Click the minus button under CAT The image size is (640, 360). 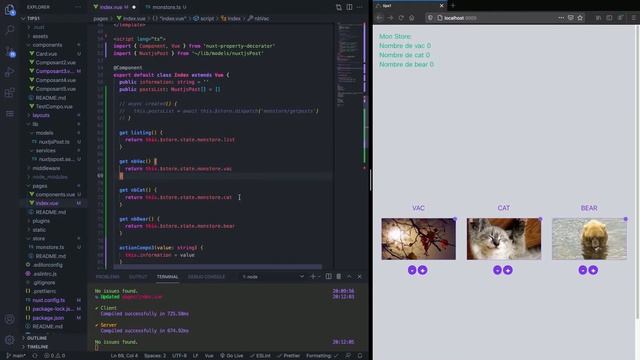pos(497,270)
